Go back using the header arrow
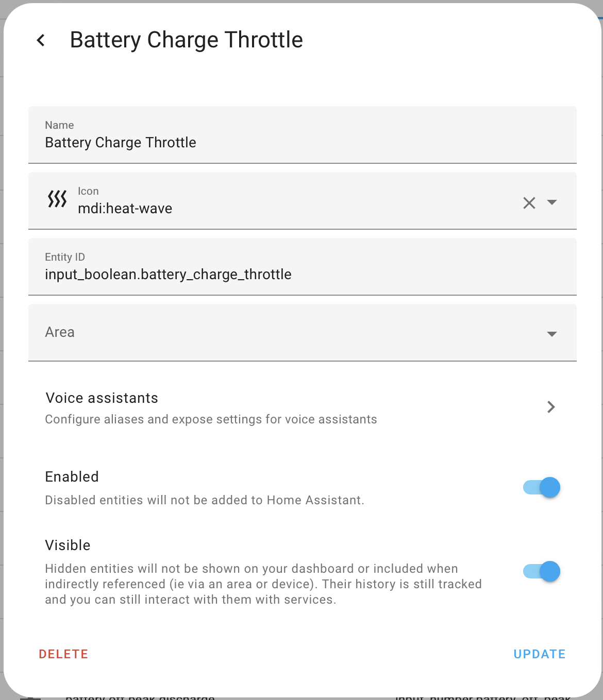Viewport: 603px width, 700px height. coord(41,40)
